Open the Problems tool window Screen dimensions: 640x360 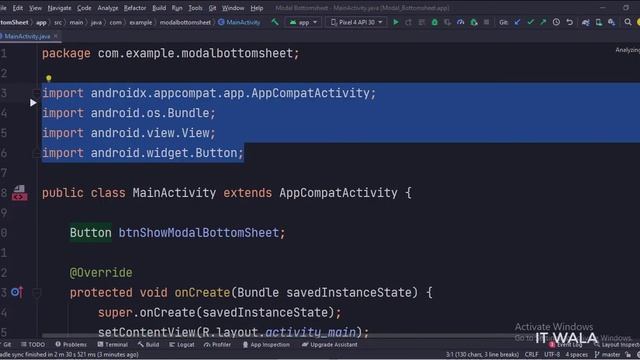pos(71,344)
